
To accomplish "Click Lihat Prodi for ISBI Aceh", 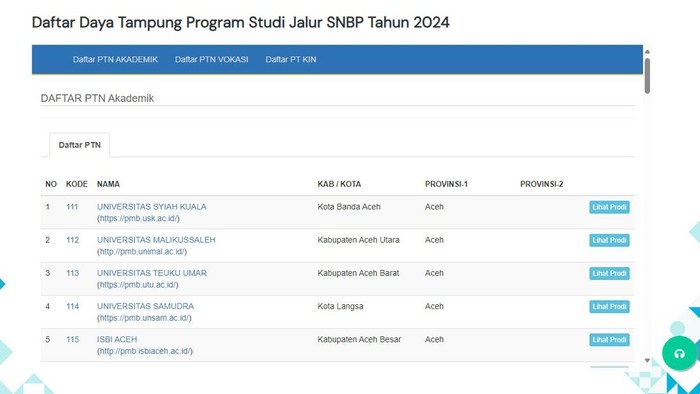I will click(x=609, y=340).
